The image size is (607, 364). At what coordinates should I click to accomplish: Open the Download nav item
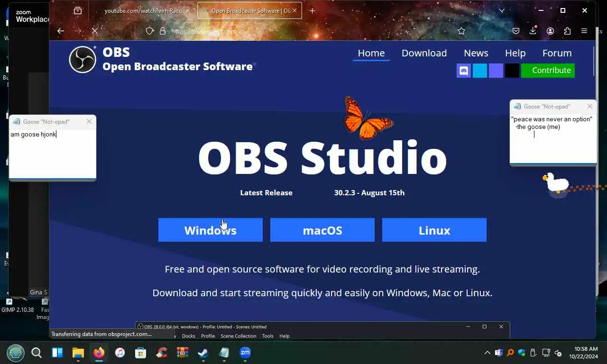tap(424, 53)
